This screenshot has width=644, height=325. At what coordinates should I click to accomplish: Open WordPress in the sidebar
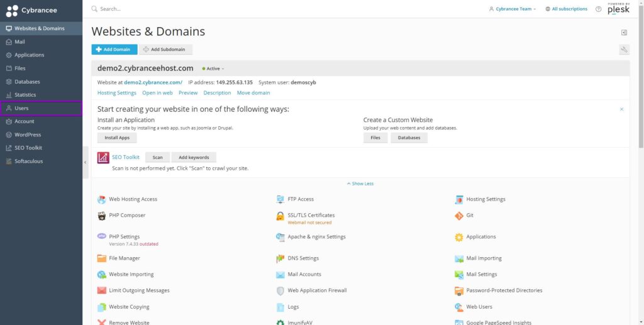pos(41,135)
